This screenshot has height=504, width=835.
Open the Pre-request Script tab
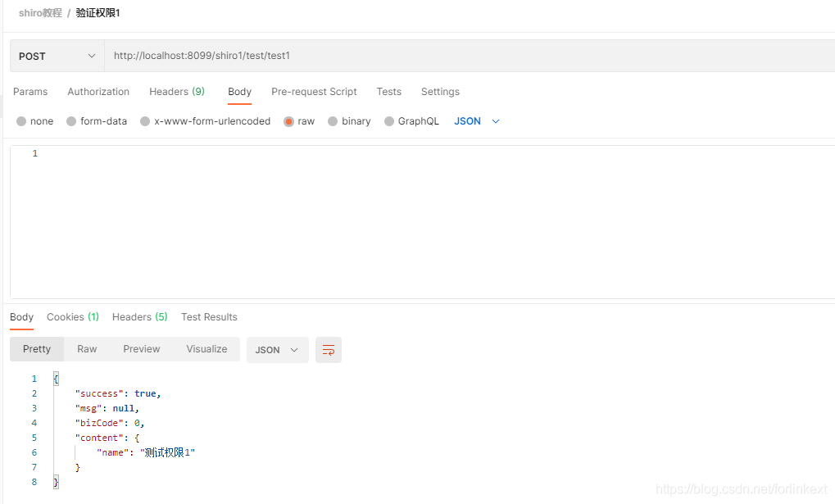(x=314, y=92)
